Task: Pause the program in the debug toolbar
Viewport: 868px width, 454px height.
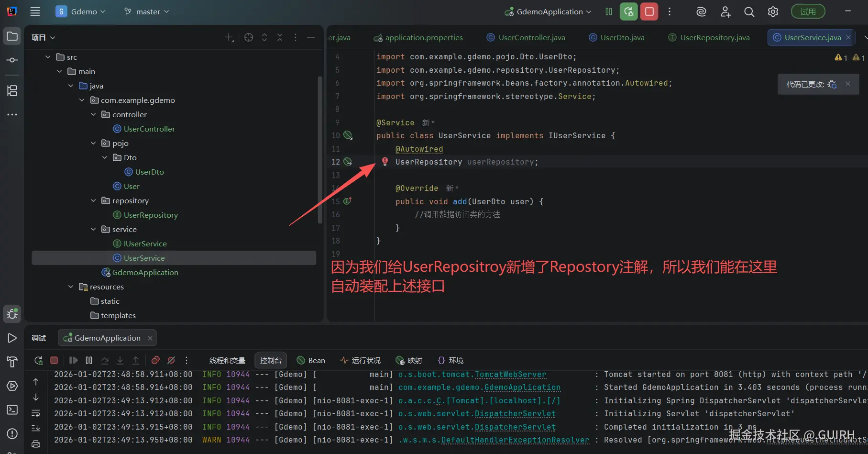Action: tap(89, 360)
